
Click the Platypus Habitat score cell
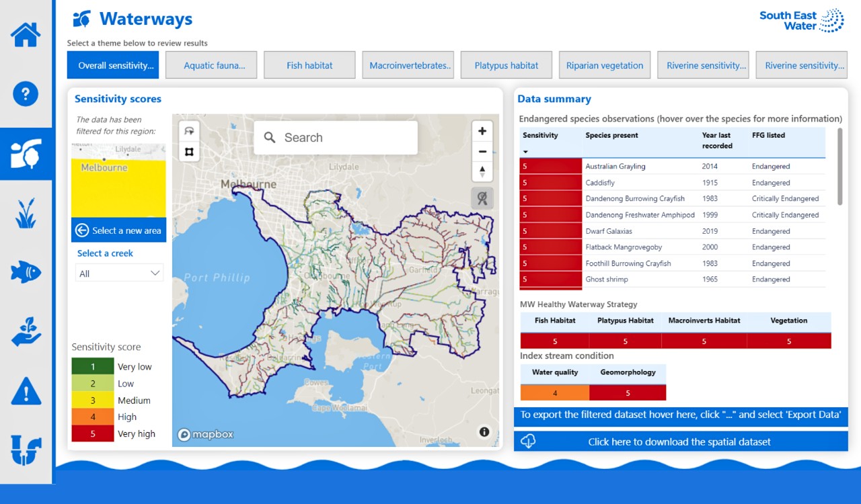pyautogui.click(x=626, y=341)
